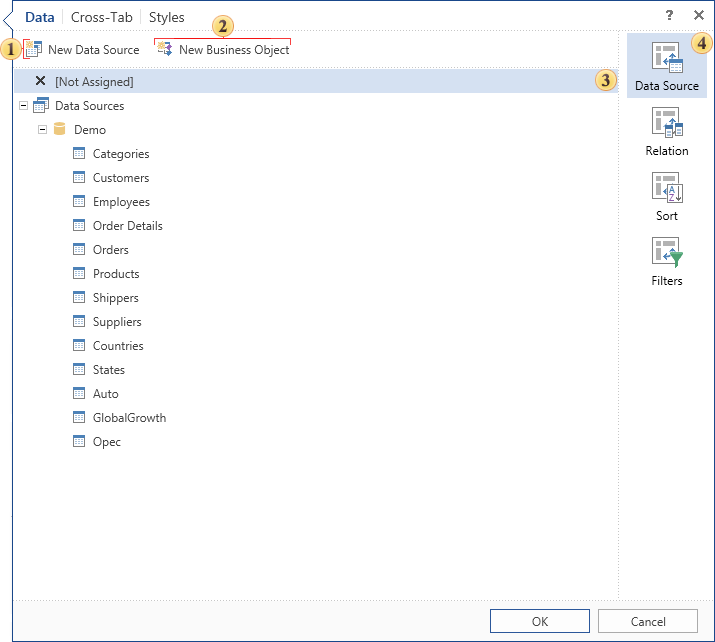Screen dimensions: 715x642
Task: Switch to the Styles tab
Action: [167, 17]
